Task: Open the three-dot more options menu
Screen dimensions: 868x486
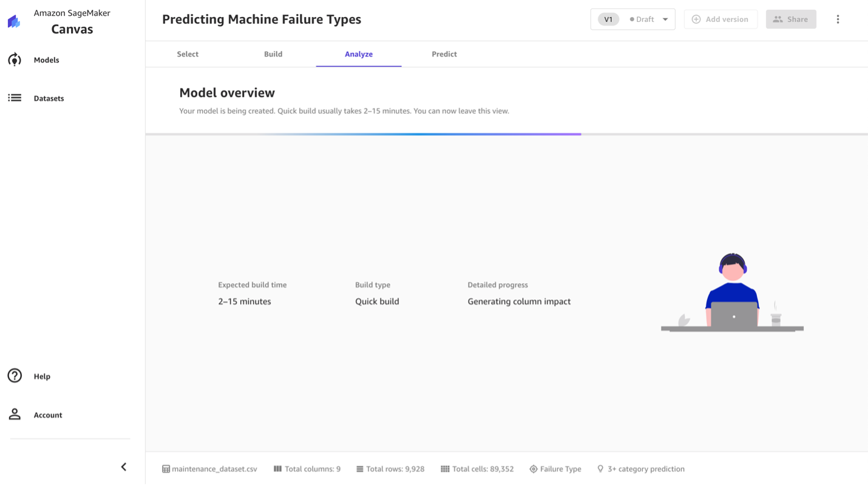Action: click(838, 19)
